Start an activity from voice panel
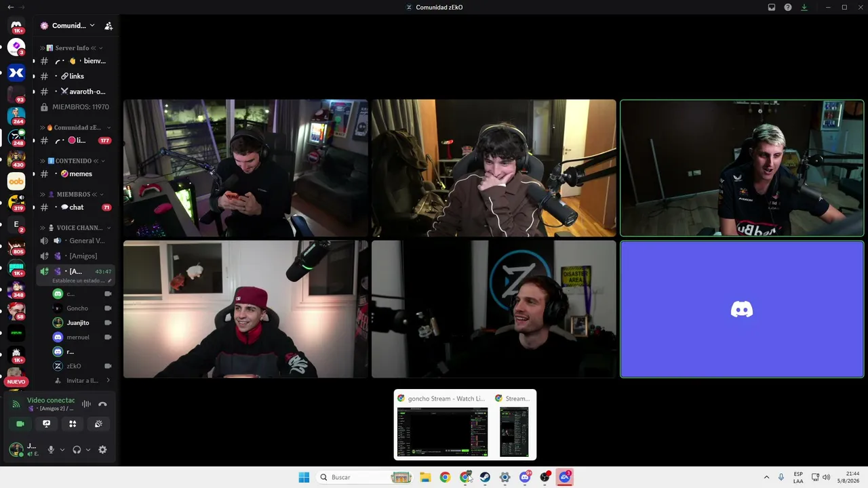 (x=73, y=424)
